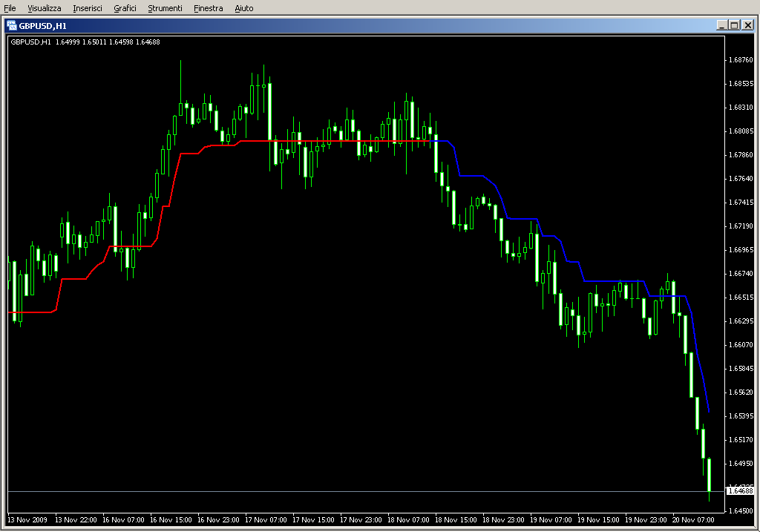Open the Inserisci menu
Image resolution: width=760 pixels, height=532 pixels.
(x=88, y=8)
